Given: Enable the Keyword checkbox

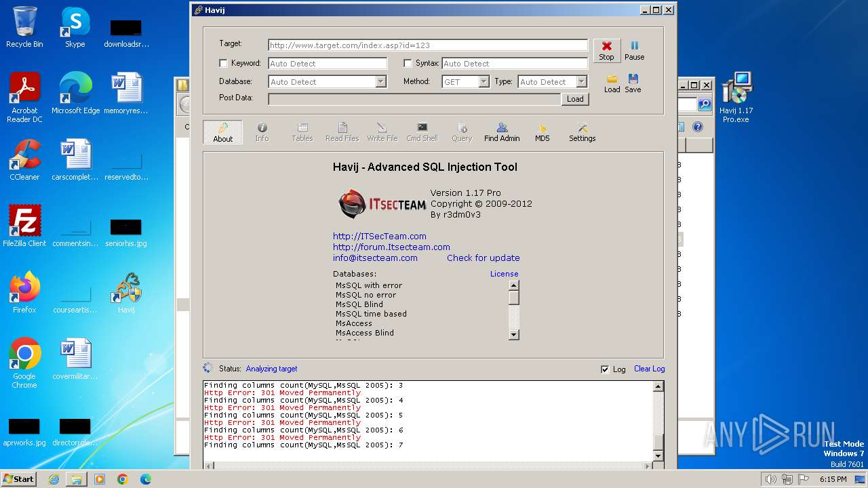Looking at the screenshot, I should [223, 63].
